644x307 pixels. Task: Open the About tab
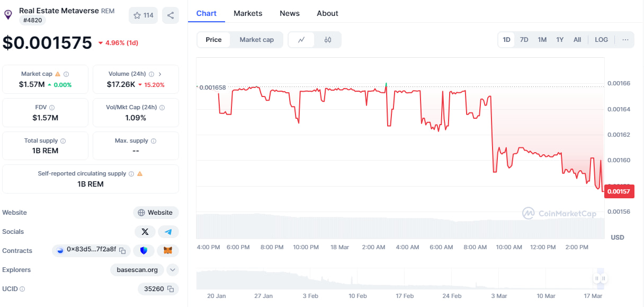tap(327, 13)
